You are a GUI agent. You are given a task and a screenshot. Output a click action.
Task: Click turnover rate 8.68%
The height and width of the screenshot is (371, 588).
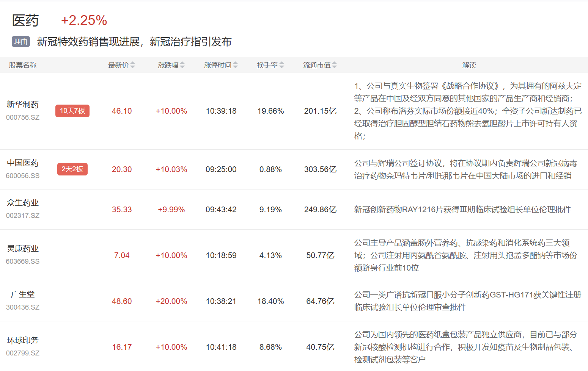click(x=270, y=347)
